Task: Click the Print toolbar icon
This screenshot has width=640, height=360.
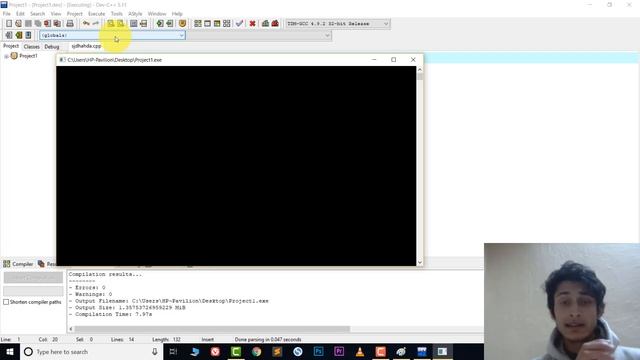Action: [x=70, y=24]
